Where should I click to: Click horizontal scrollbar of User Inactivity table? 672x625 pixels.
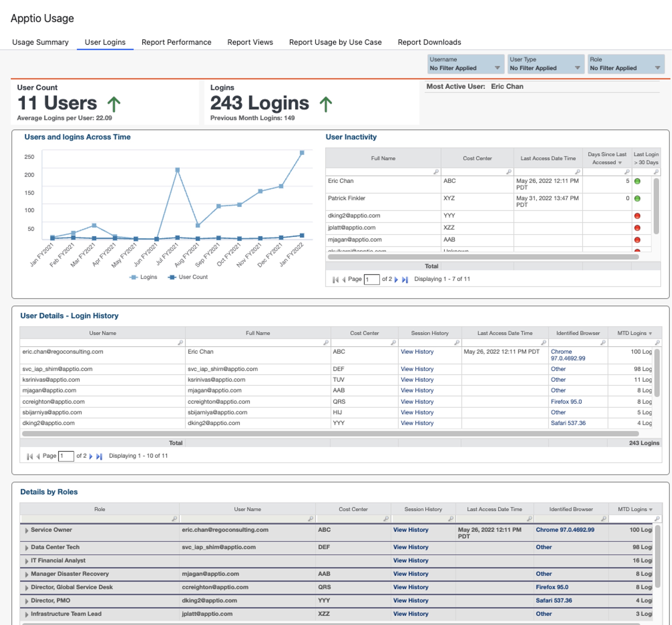[x=483, y=257]
